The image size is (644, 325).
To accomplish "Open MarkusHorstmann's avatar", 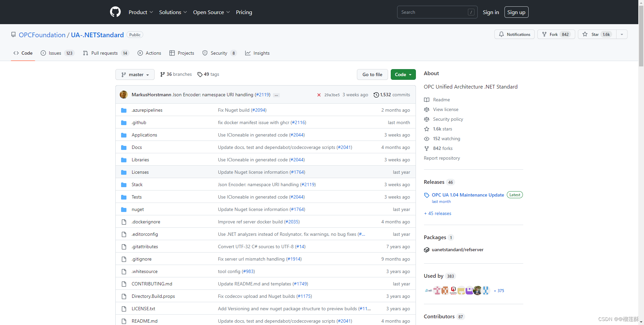I will pos(124,95).
